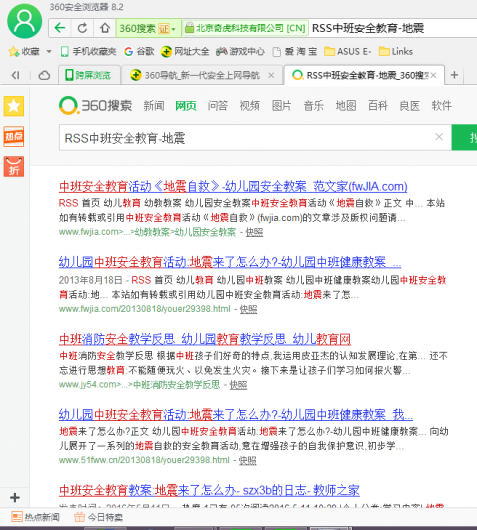
Task: Click the cloud sync icon
Action: click(44, 75)
